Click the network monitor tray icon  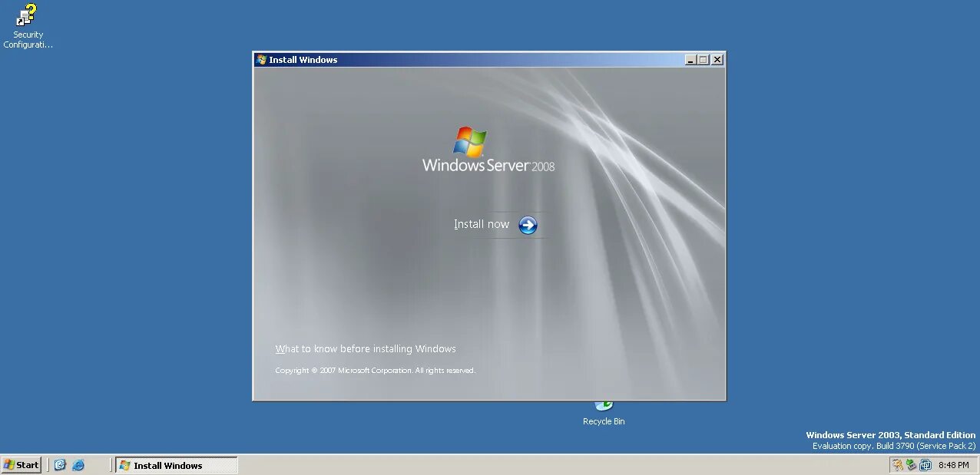coord(925,465)
